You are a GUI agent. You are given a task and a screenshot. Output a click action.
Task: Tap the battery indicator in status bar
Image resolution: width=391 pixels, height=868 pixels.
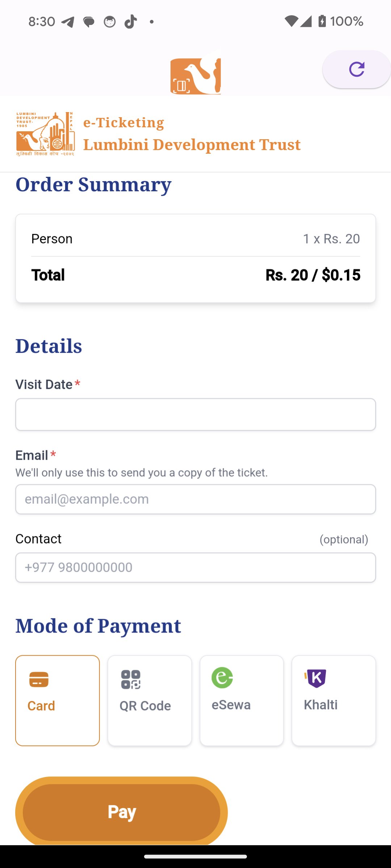pyautogui.click(x=322, y=21)
